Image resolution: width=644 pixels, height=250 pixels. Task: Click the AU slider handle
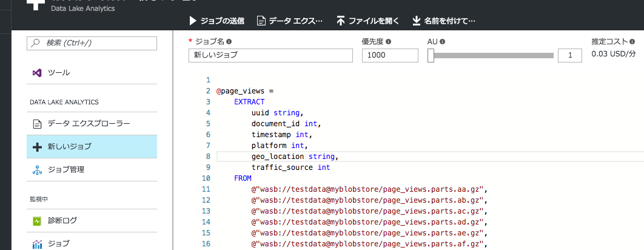point(431,55)
